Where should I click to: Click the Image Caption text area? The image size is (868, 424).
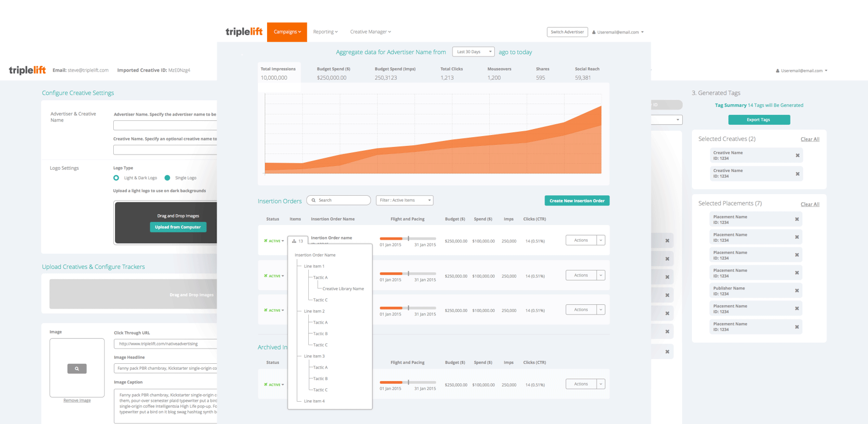[x=165, y=406]
